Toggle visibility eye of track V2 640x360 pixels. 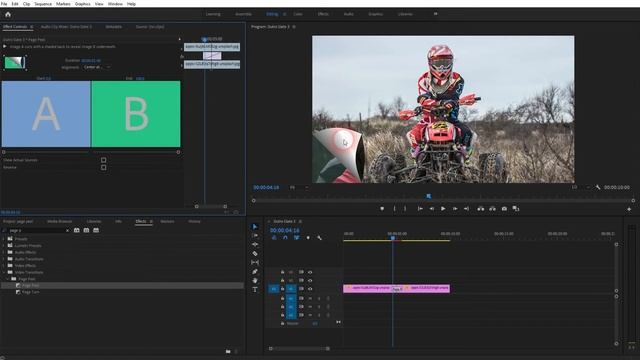[x=310, y=280]
